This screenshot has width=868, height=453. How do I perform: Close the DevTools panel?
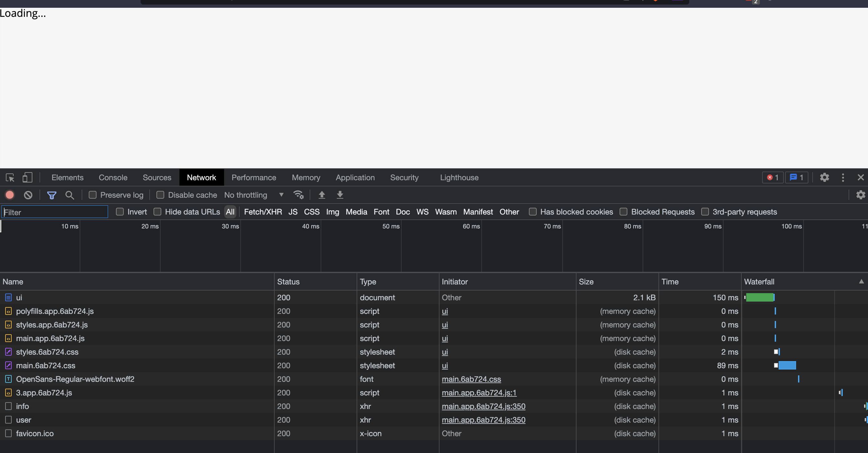tap(861, 177)
